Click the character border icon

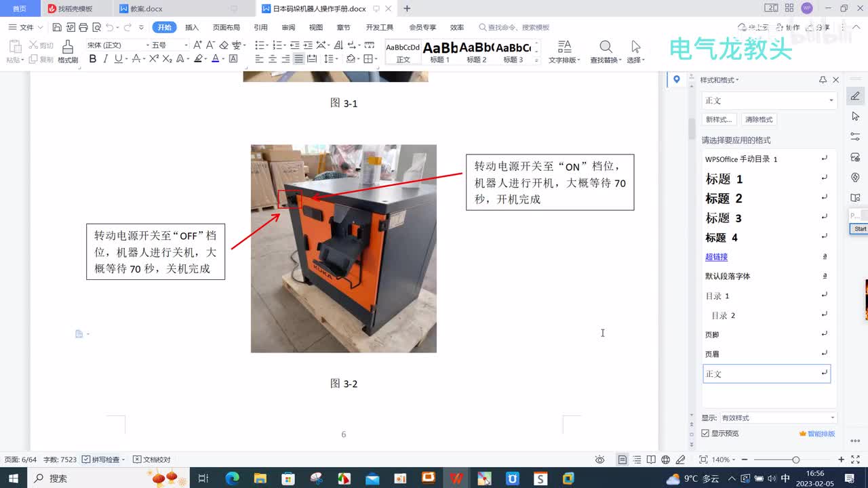(233, 59)
